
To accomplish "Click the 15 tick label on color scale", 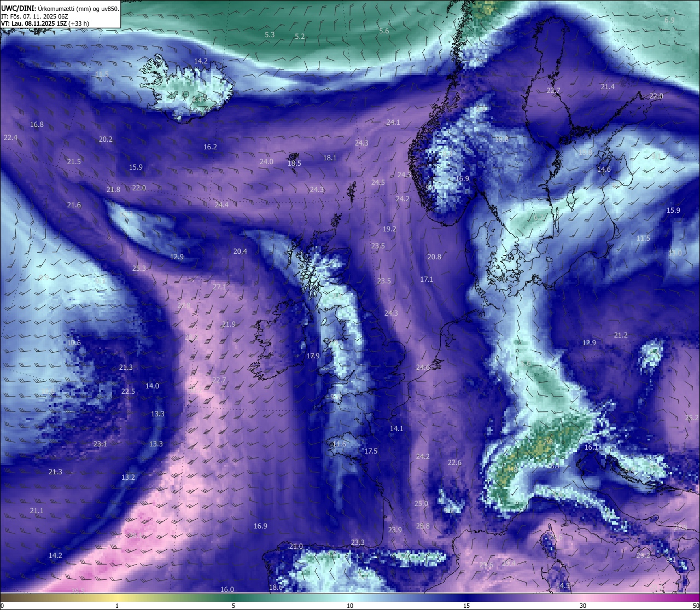I will [466, 606].
